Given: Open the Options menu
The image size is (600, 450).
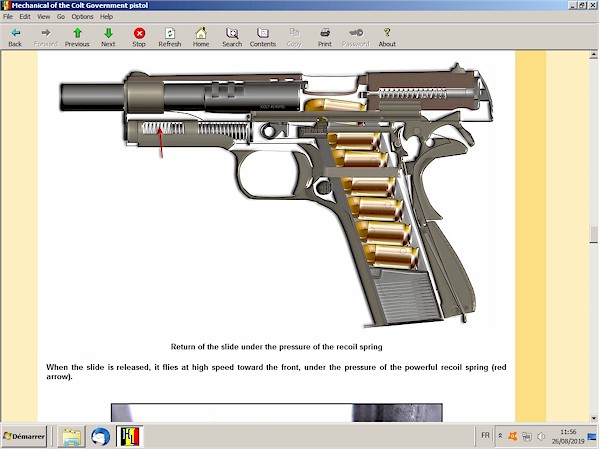Looking at the screenshot, I should (x=82, y=17).
